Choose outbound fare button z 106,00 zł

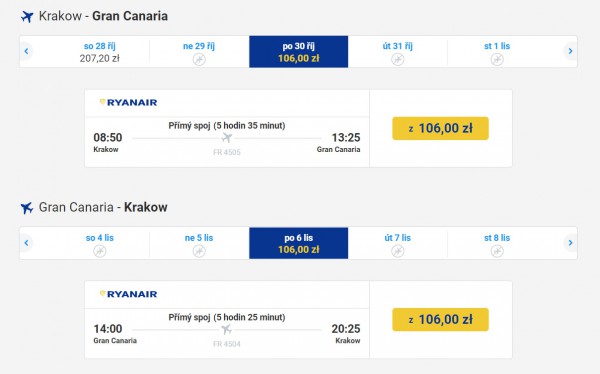pyautogui.click(x=440, y=128)
